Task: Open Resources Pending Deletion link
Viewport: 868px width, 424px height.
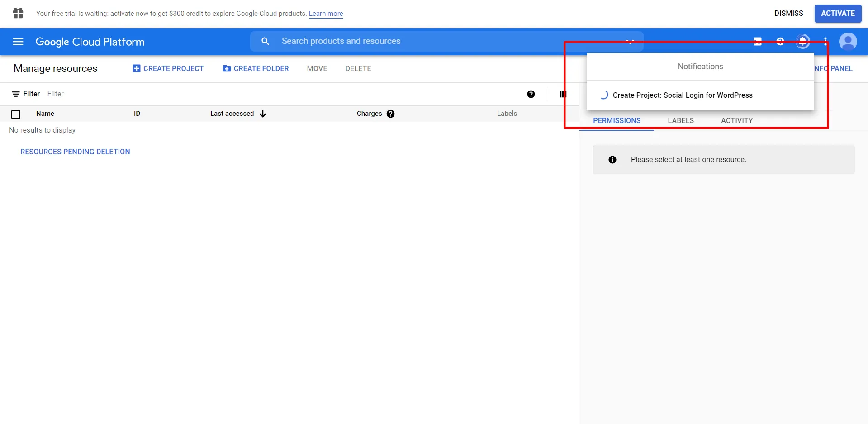Action: tap(75, 152)
